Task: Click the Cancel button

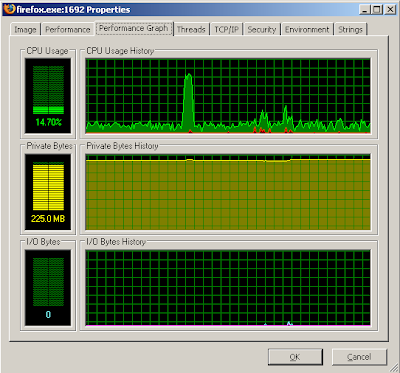Action: click(x=359, y=357)
